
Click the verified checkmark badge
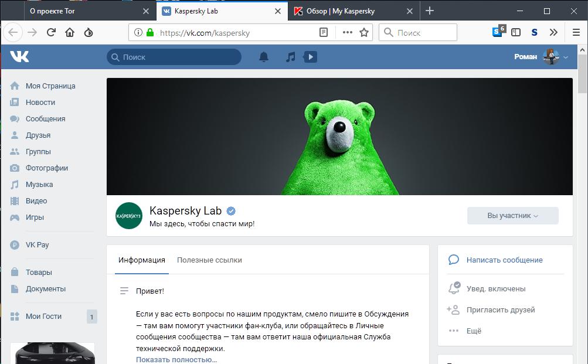tap(231, 211)
